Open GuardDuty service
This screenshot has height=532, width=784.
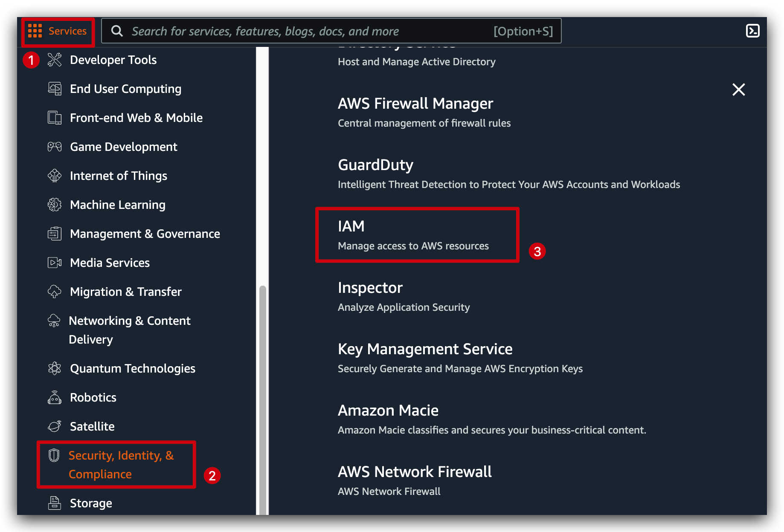click(x=375, y=165)
